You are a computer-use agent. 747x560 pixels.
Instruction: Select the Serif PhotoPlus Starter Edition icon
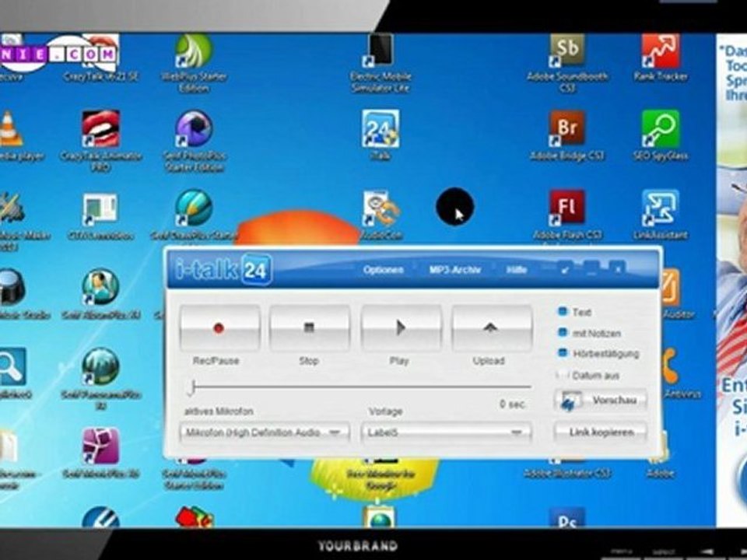click(194, 142)
